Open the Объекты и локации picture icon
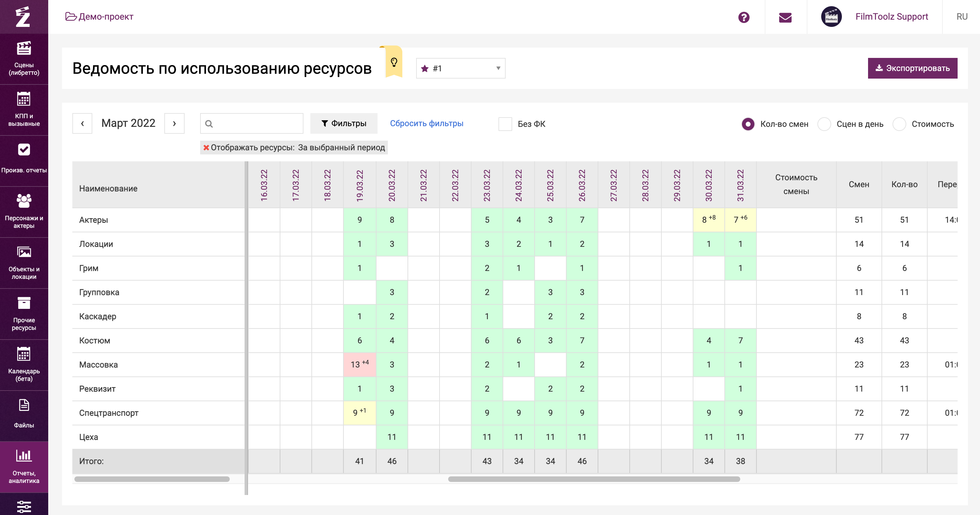The image size is (980, 515). (23, 252)
